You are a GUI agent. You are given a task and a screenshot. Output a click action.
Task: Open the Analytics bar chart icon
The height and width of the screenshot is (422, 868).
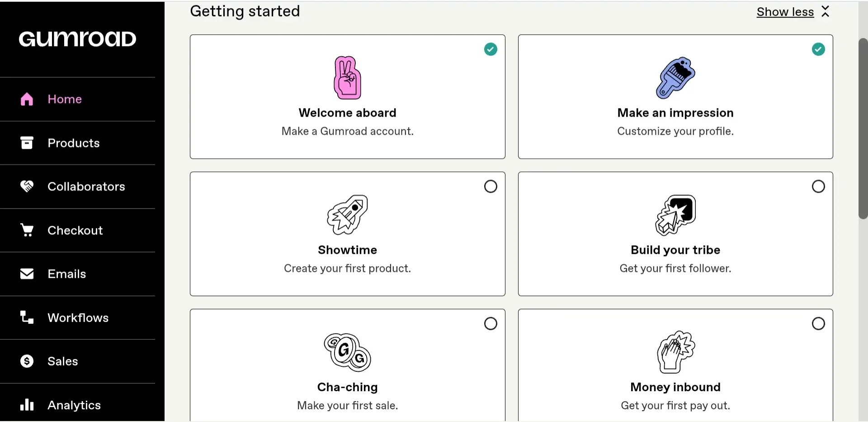[26, 404]
